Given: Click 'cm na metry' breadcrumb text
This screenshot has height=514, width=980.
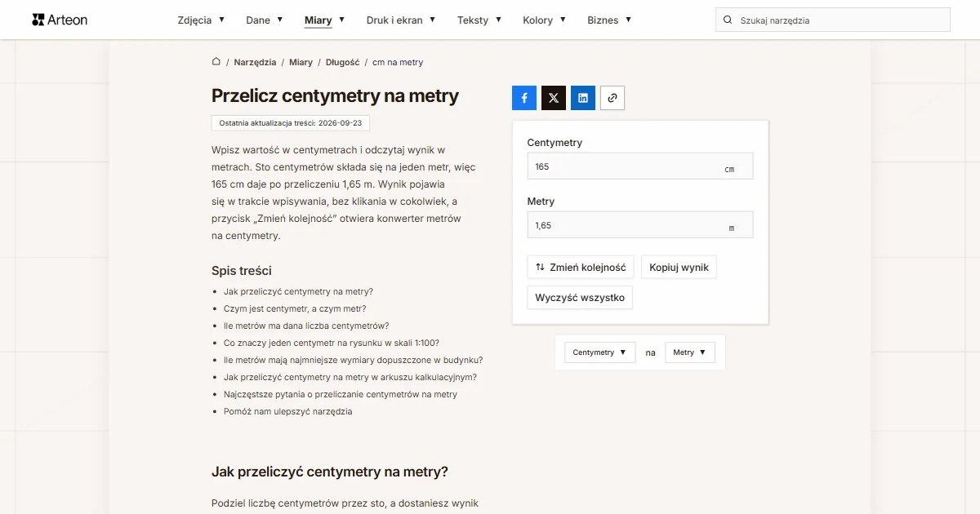Looking at the screenshot, I should tap(398, 62).
